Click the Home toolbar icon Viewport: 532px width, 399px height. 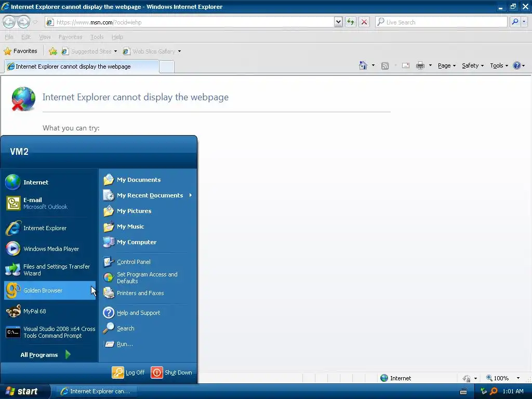pyautogui.click(x=363, y=65)
